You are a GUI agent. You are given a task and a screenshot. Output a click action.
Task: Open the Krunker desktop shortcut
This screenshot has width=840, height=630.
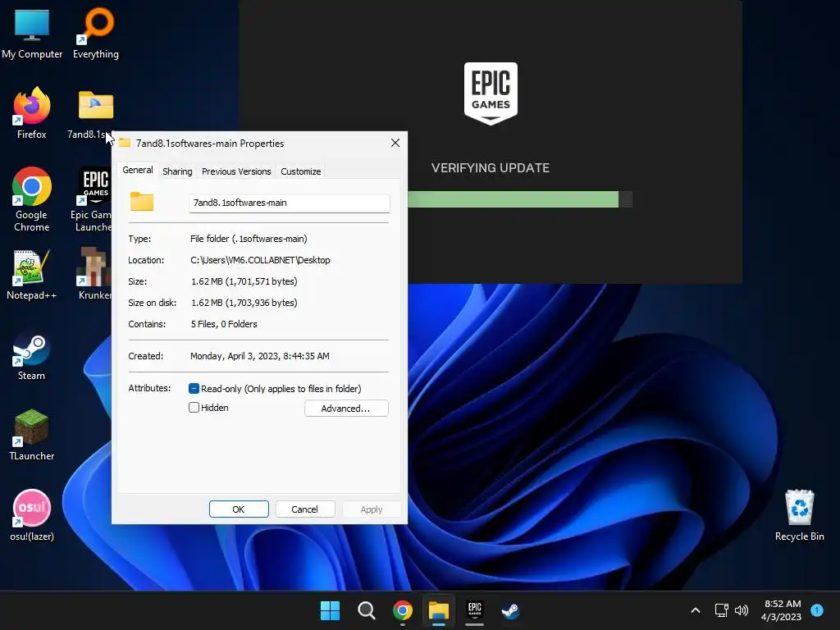pos(94,273)
